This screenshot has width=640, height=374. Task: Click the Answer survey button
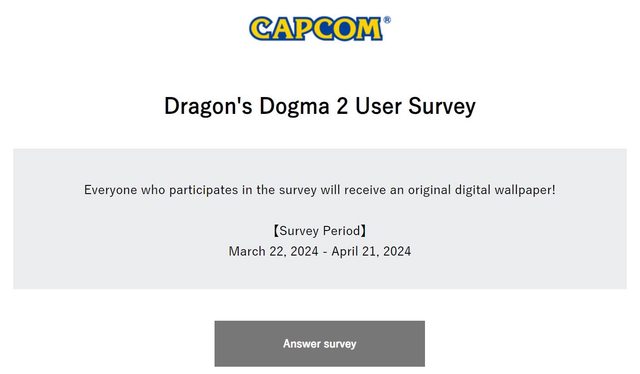pyautogui.click(x=320, y=343)
